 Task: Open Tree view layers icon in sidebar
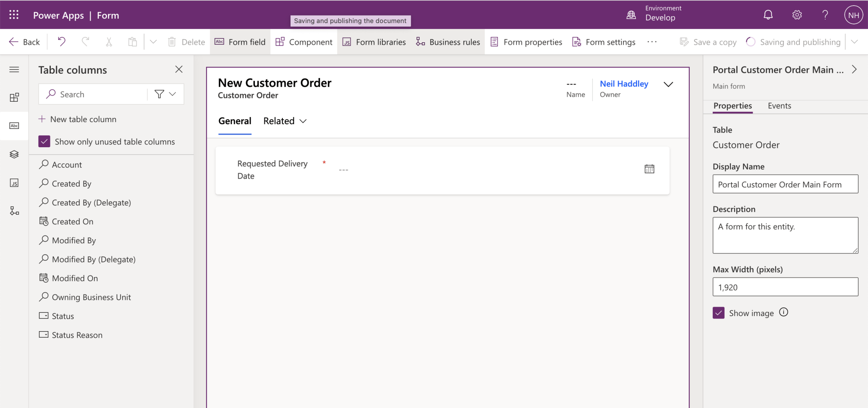pos(14,154)
